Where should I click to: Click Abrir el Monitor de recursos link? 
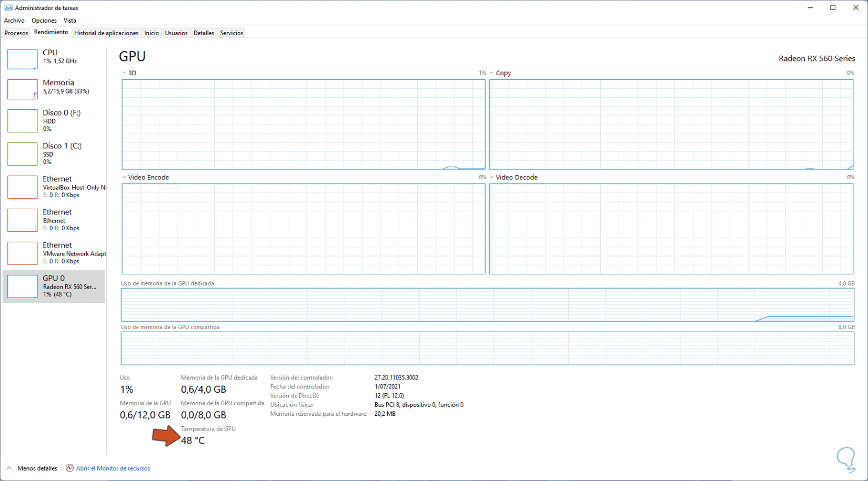pos(113,468)
